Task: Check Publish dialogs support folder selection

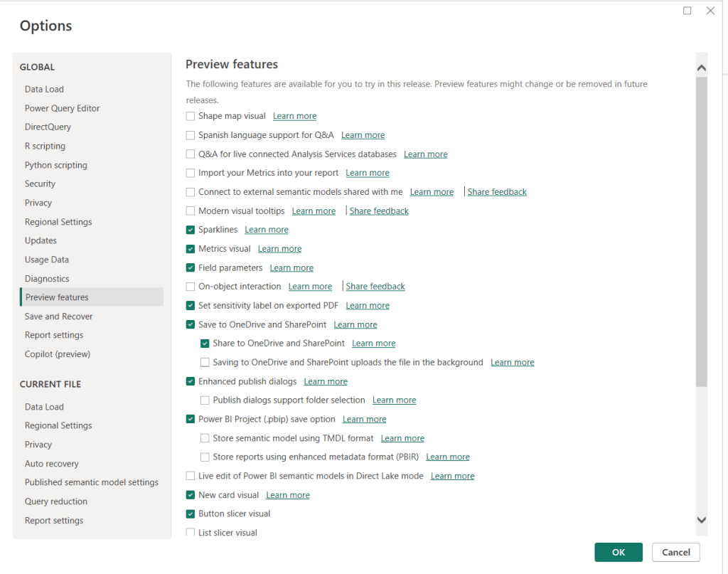Action: pos(205,400)
